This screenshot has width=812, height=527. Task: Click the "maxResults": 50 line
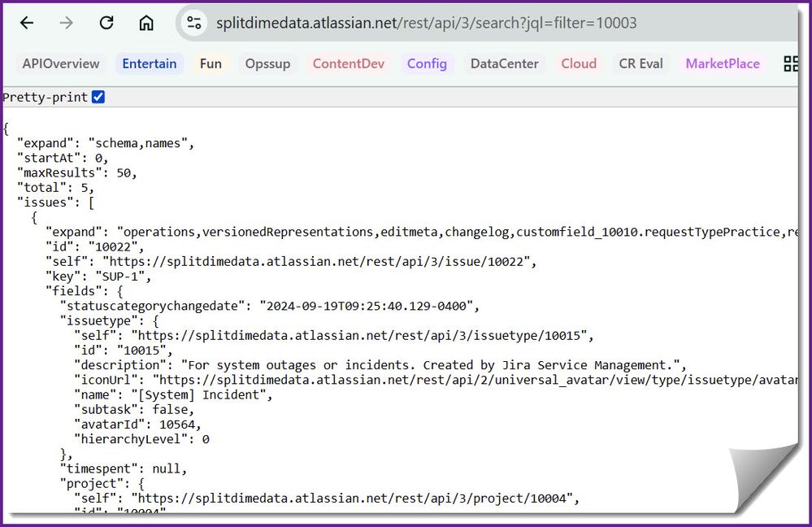click(x=77, y=172)
